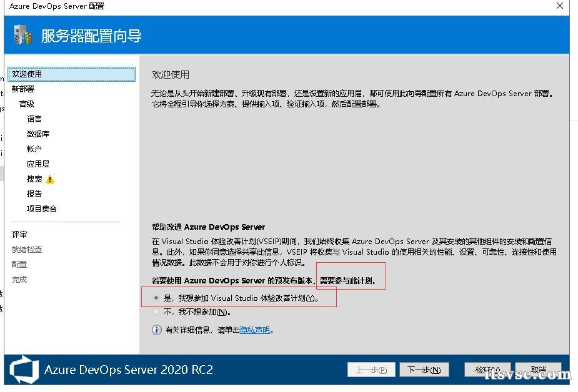Click the 上一步(P) button
Screen dimensions: 578x392
(x=371, y=370)
